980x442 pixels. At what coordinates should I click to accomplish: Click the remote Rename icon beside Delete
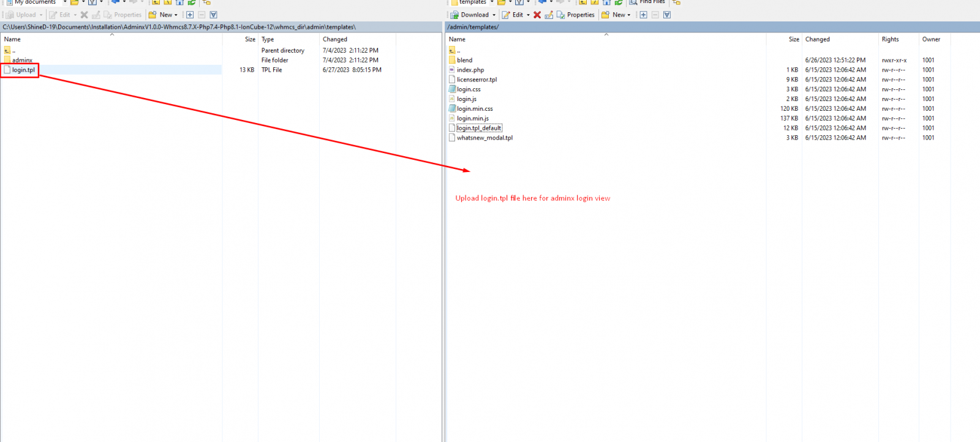(549, 15)
